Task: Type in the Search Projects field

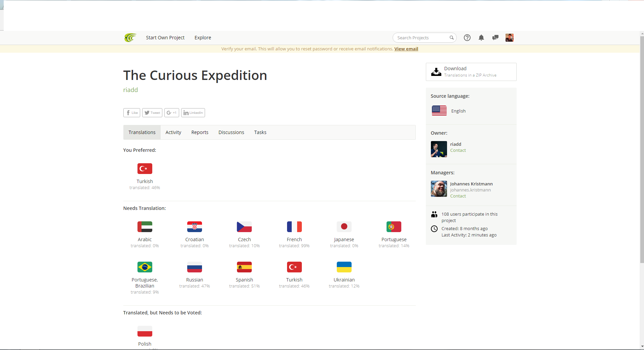Action: 422,38
